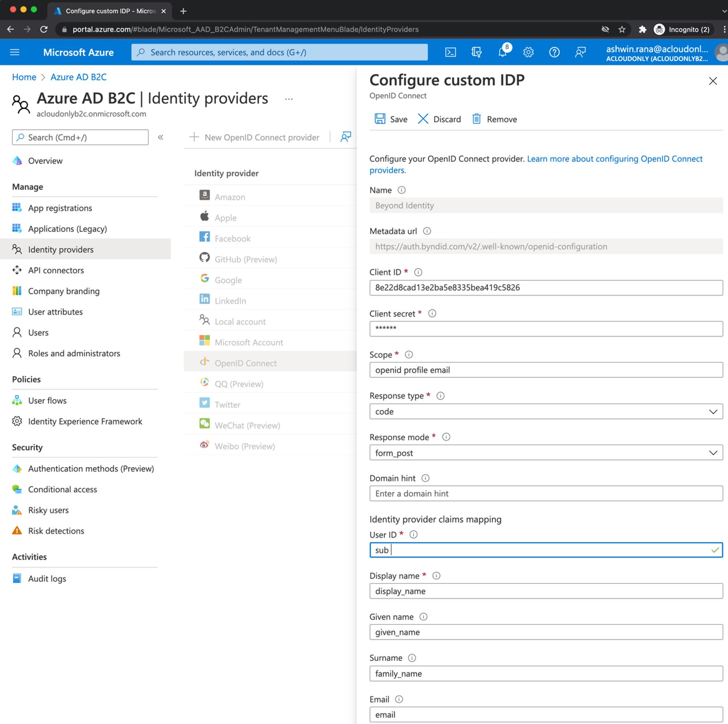Screen dimensions: 728x724
Task: Select the GitHub (Preview) identity provider
Action: [x=246, y=259]
